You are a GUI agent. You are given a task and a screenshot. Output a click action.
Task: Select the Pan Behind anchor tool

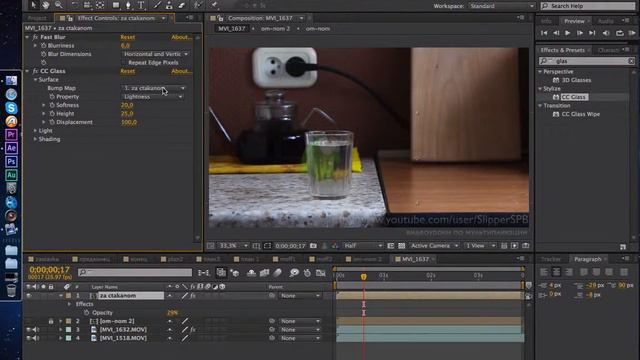point(100,5)
